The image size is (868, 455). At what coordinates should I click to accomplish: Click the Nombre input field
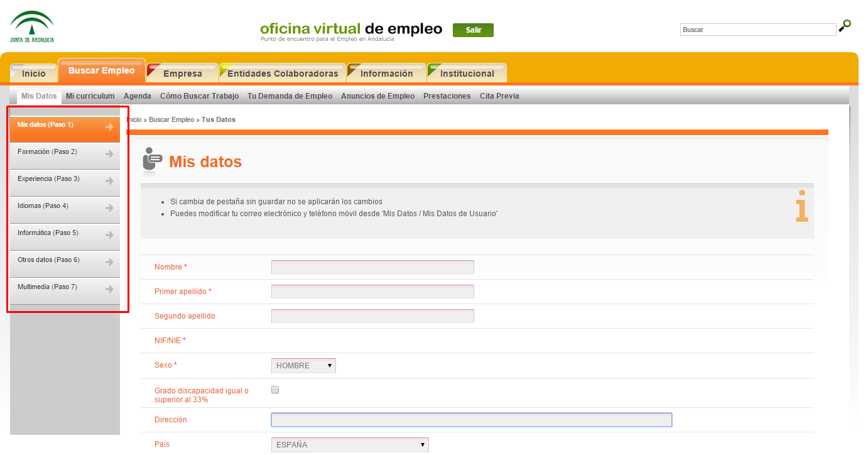[372, 266]
